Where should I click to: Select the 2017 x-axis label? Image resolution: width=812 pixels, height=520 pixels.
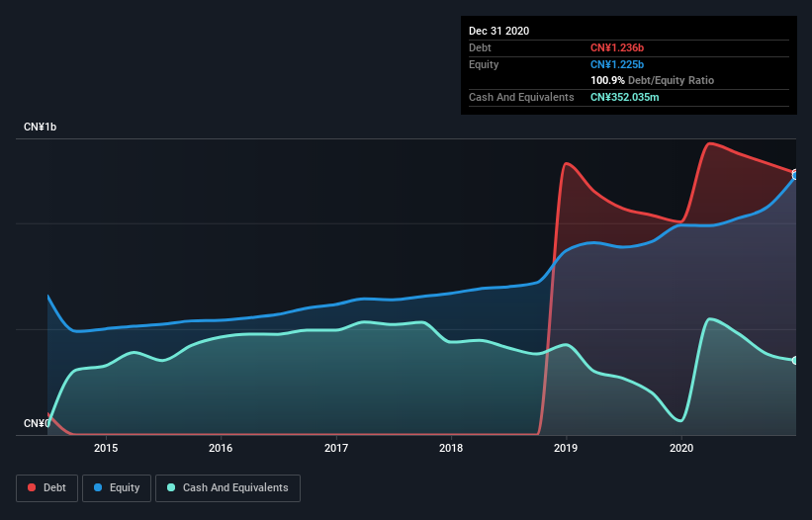click(336, 448)
